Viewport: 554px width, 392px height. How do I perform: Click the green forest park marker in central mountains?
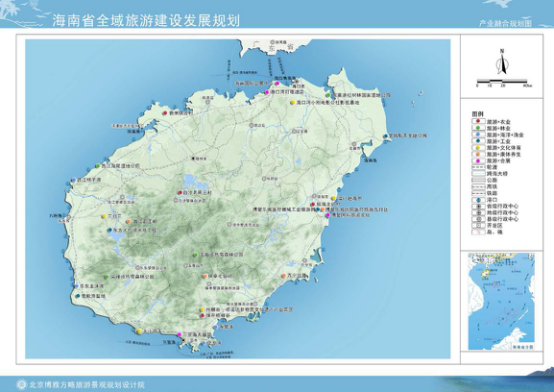195,255
